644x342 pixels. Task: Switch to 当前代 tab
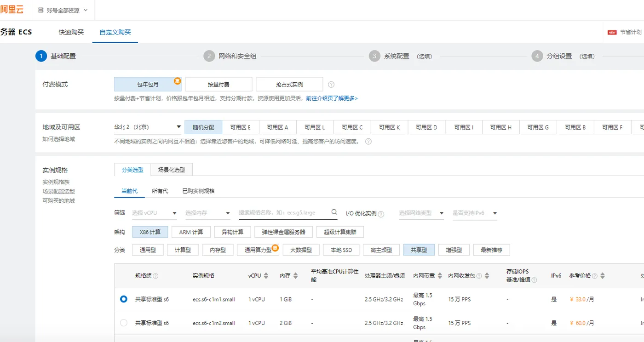coord(129,191)
